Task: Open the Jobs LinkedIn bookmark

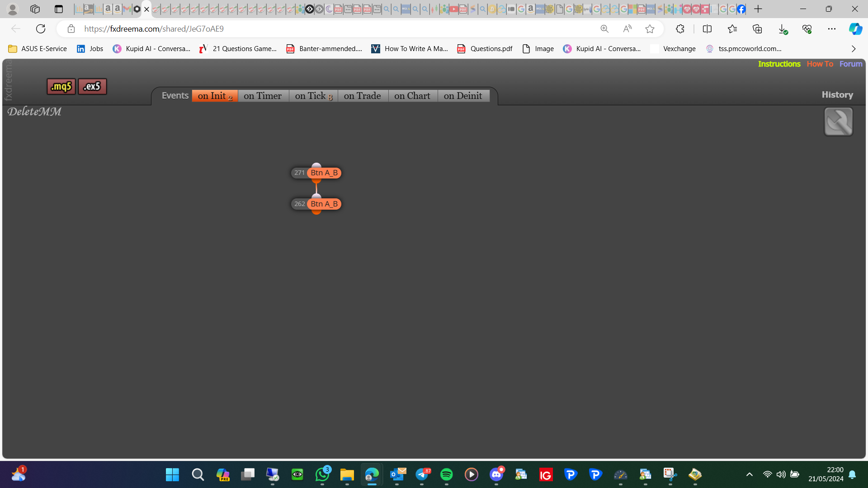Action: (90, 49)
